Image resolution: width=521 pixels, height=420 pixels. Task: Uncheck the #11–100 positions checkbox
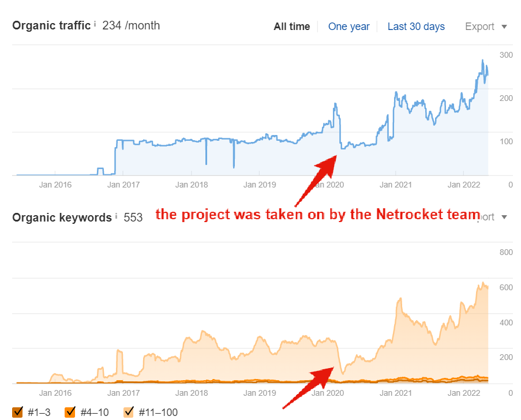[x=129, y=412]
